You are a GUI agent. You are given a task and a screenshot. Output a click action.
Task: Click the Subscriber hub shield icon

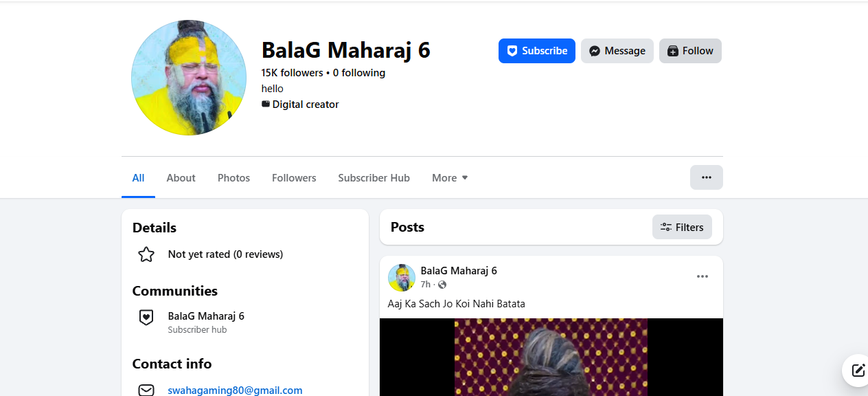click(x=146, y=317)
